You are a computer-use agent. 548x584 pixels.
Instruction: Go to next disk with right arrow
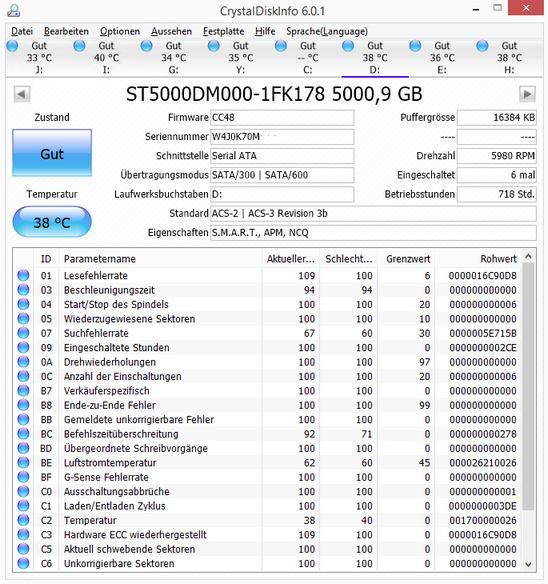coord(527,94)
